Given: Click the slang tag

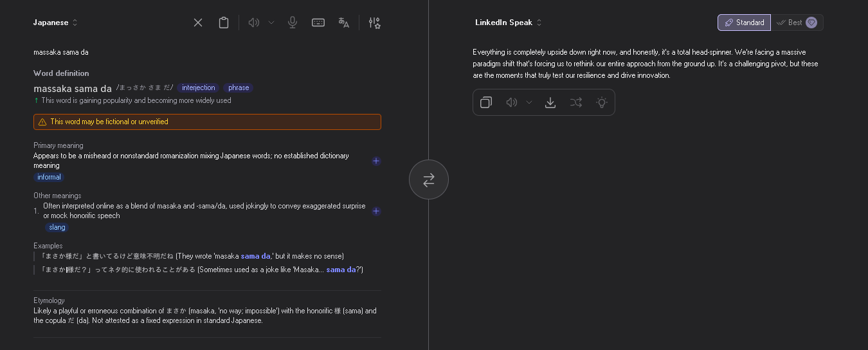Looking at the screenshot, I should pos(57,227).
